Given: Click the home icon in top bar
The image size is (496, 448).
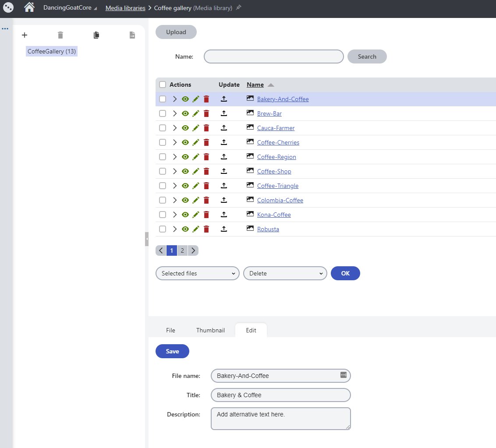Looking at the screenshot, I should [29, 7].
